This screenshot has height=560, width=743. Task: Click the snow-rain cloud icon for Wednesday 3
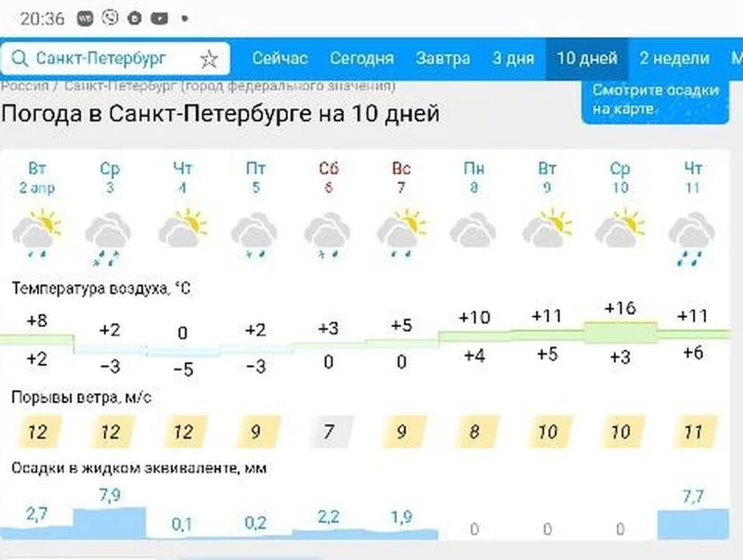(x=110, y=234)
